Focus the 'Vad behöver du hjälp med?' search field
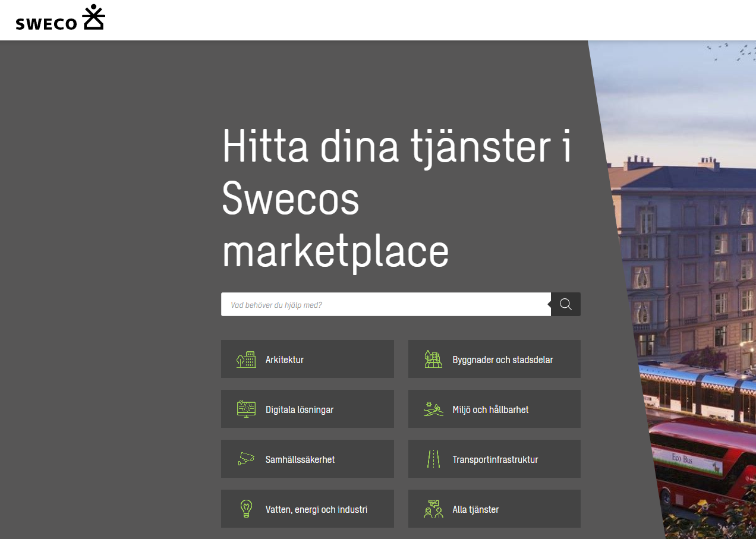The width and height of the screenshot is (756, 539). coord(385,304)
